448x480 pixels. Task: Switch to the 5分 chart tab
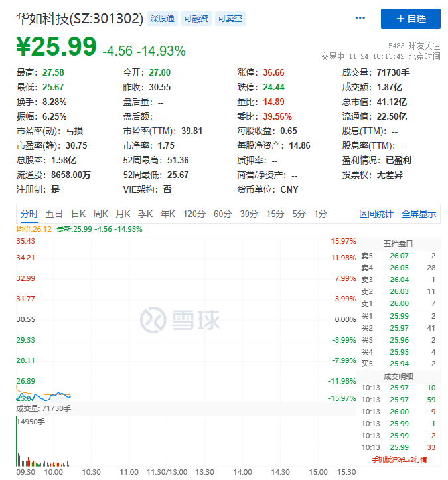point(299,214)
